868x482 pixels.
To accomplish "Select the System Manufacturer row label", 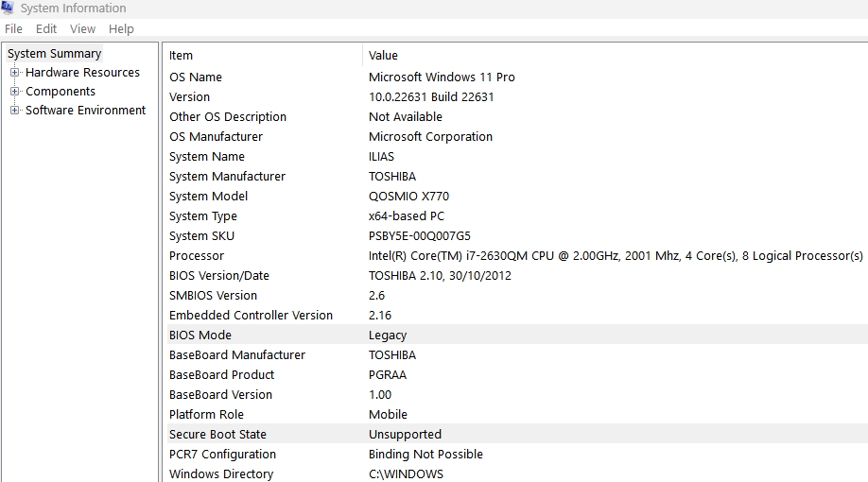I will coord(228,177).
